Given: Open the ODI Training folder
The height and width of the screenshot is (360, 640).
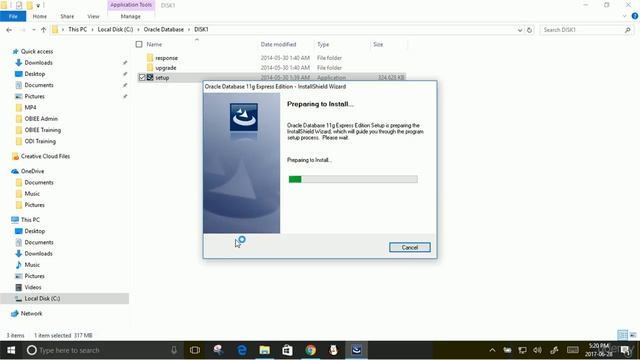Looking at the screenshot, I should click(40, 141).
